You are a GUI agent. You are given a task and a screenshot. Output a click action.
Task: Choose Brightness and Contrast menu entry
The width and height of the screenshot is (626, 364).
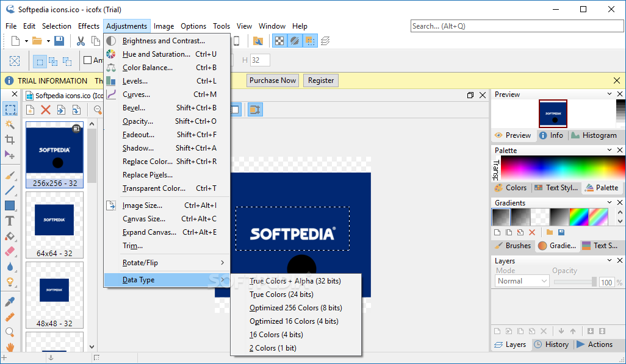click(x=167, y=41)
